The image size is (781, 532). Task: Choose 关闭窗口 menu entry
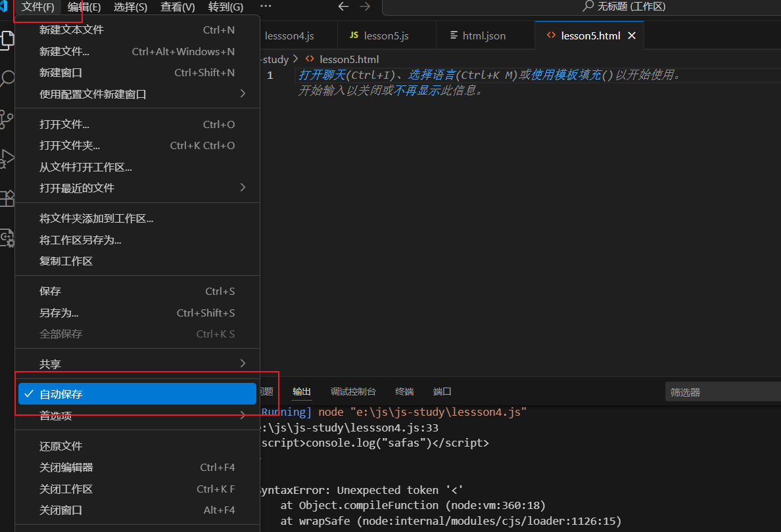137,510
